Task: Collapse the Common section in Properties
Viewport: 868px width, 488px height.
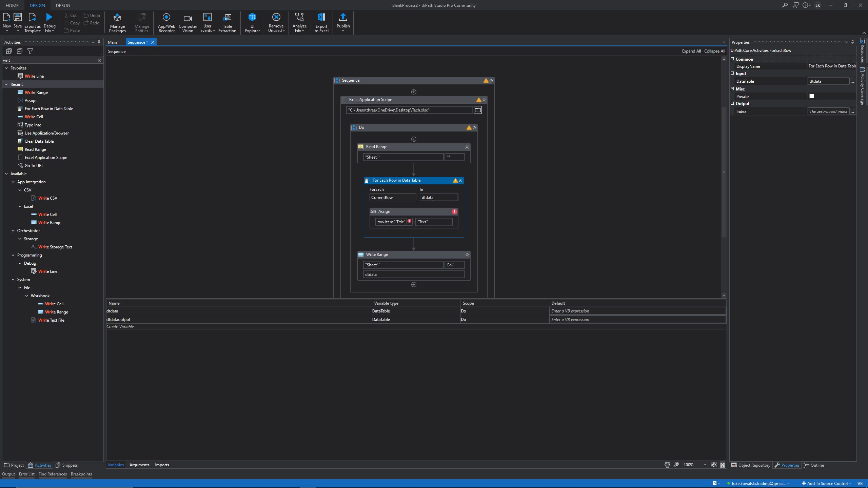Action: click(x=732, y=59)
